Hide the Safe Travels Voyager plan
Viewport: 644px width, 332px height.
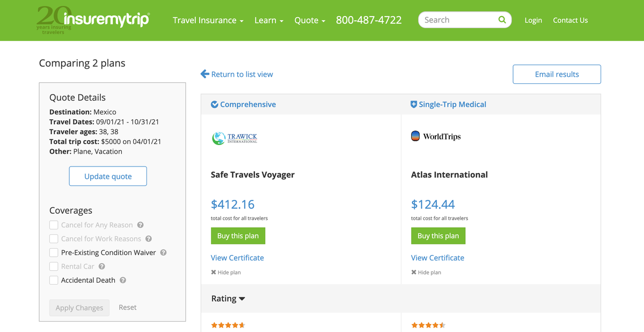[227, 272]
